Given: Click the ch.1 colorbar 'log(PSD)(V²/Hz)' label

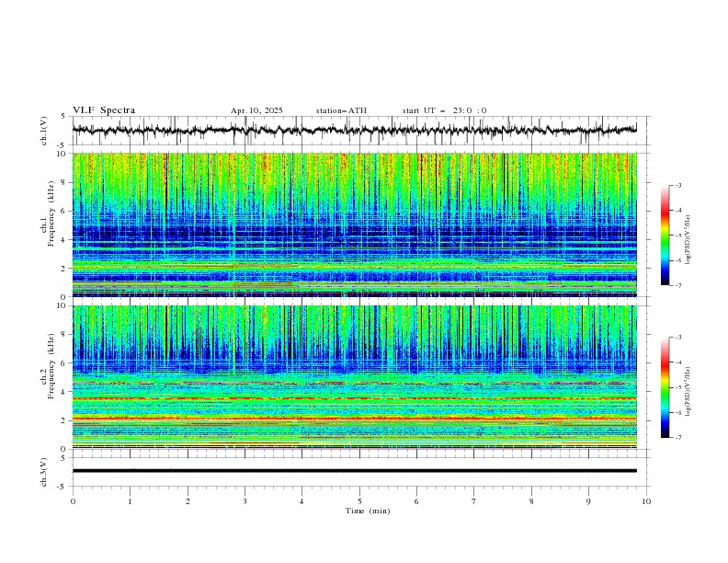Looking at the screenshot, I should click(688, 240).
